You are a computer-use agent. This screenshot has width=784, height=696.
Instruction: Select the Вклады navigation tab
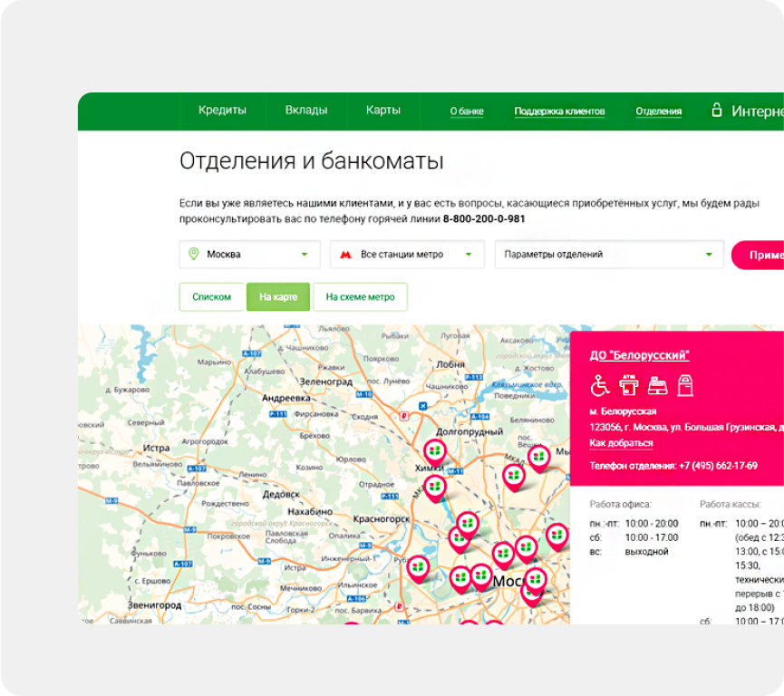[x=305, y=110]
